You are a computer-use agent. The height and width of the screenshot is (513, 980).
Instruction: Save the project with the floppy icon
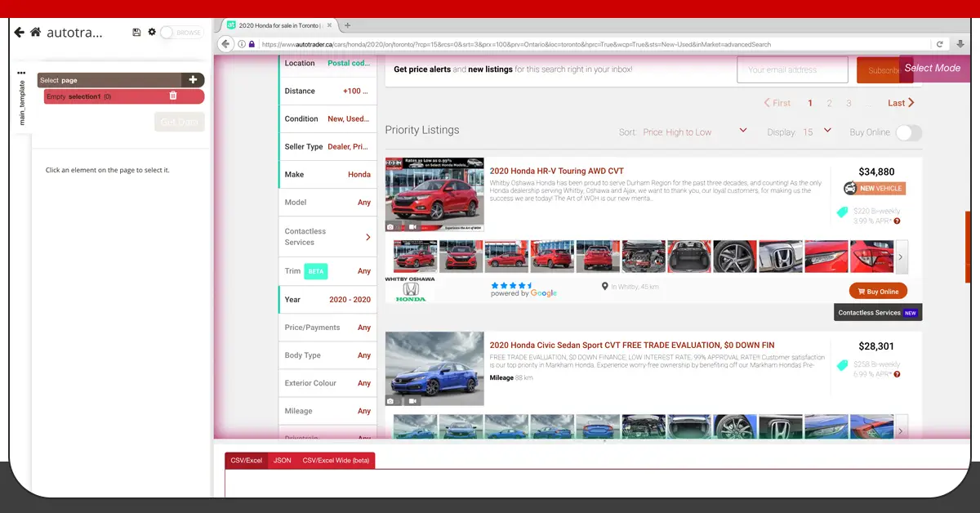[136, 32]
